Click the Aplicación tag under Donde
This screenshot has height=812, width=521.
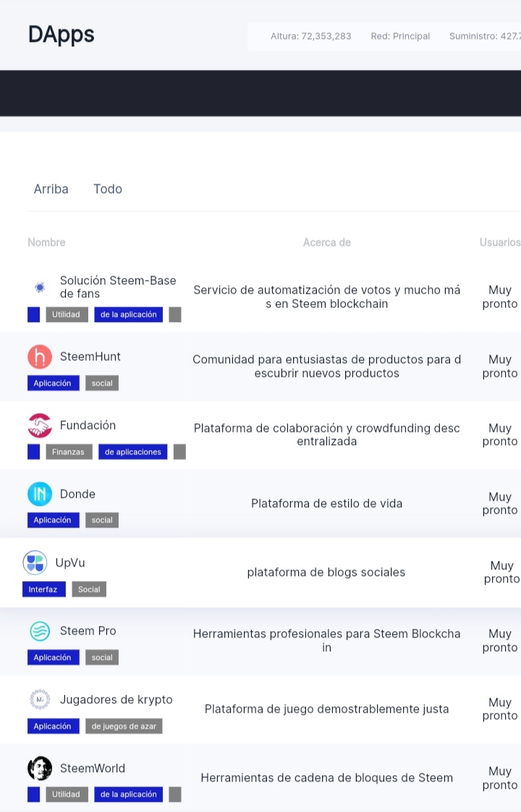click(x=53, y=520)
